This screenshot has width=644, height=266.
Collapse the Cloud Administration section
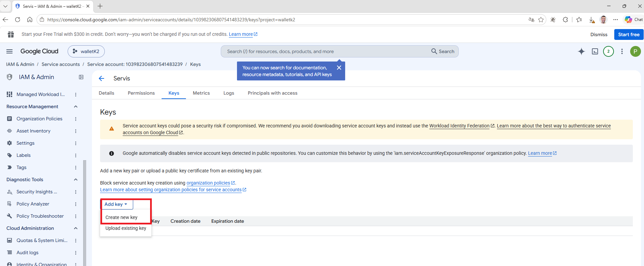pyautogui.click(x=76, y=228)
